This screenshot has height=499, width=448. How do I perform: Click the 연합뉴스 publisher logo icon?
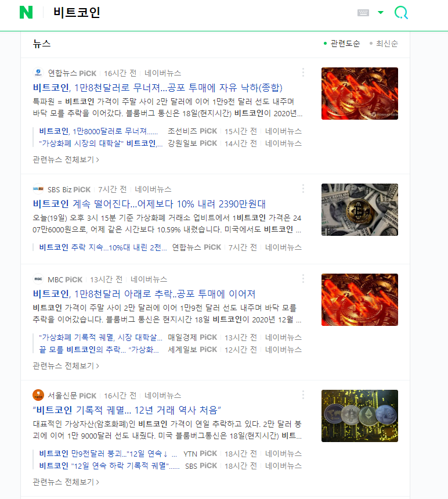click(38, 73)
